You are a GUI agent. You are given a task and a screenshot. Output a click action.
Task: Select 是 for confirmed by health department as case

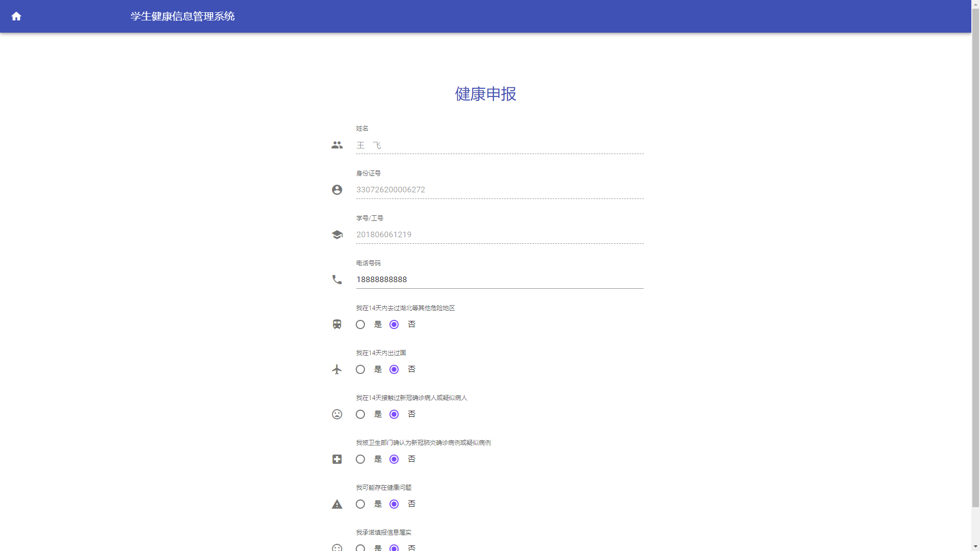(360, 459)
